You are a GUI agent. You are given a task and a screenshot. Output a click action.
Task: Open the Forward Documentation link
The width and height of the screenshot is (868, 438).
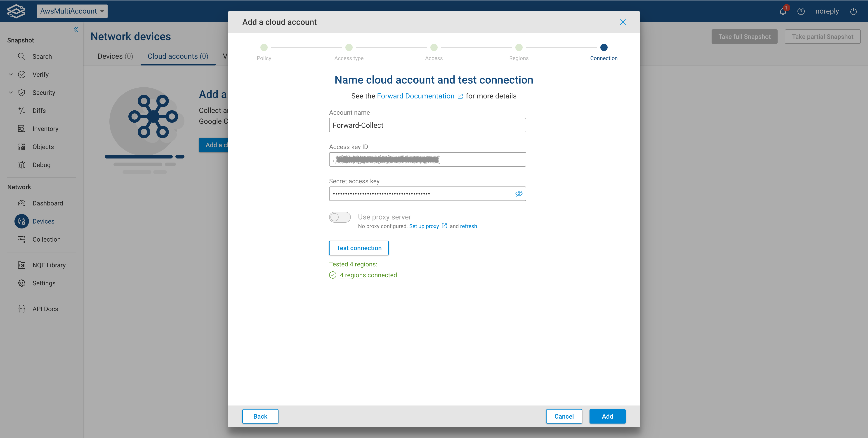(415, 96)
